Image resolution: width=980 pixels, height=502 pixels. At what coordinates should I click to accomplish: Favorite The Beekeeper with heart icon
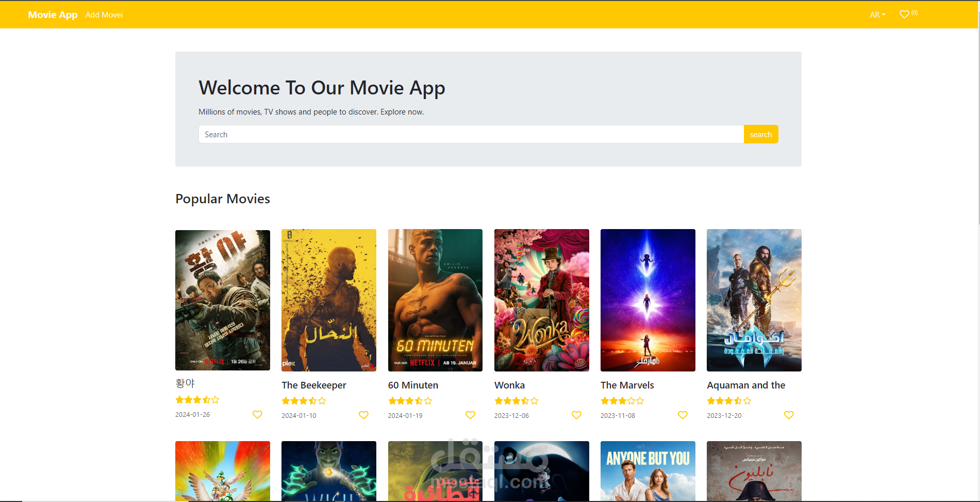point(363,415)
